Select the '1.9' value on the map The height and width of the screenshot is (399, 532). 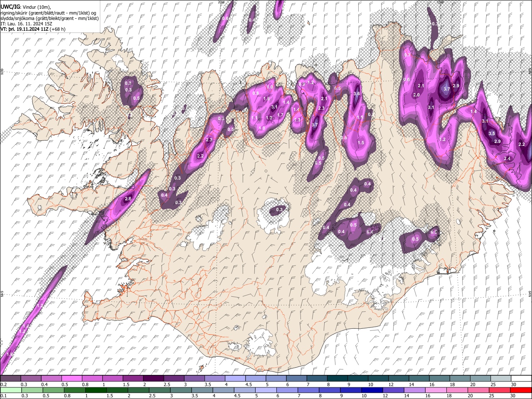click(x=269, y=118)
